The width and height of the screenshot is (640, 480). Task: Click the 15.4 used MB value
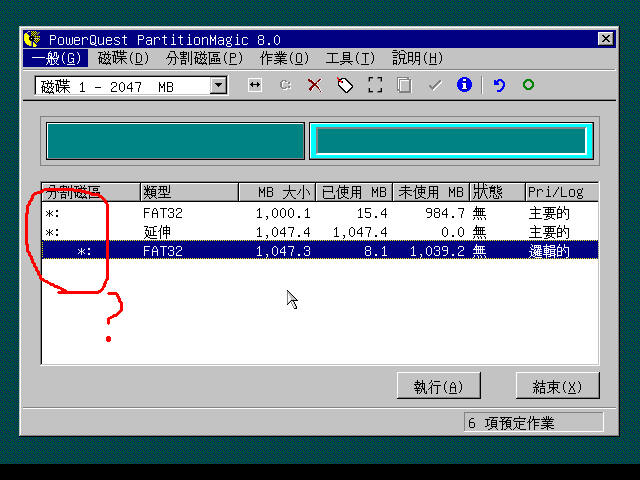point(372,213)
